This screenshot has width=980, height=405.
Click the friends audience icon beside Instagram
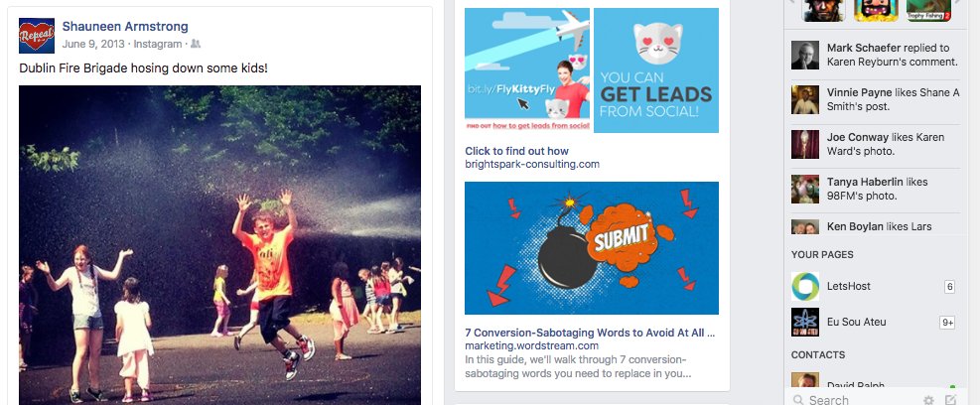196,44
